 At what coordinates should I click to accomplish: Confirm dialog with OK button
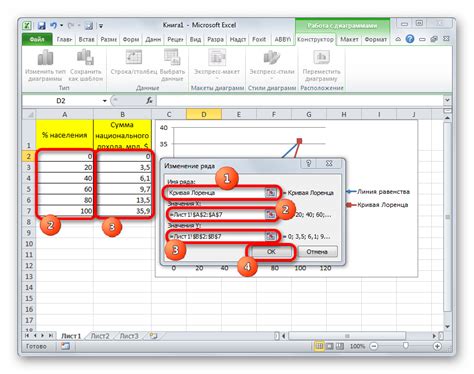pyautogui.click(x=271, y=252)
